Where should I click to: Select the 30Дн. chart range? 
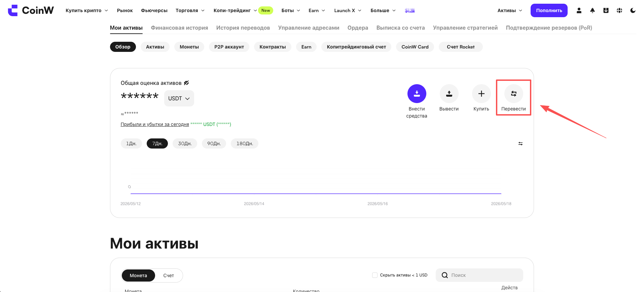tap(185, 143)
